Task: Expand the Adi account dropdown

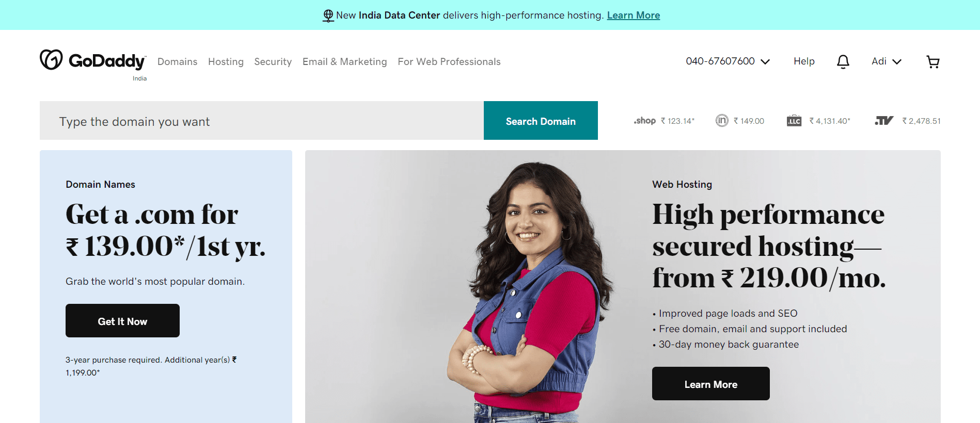Action: coord(886,61)
